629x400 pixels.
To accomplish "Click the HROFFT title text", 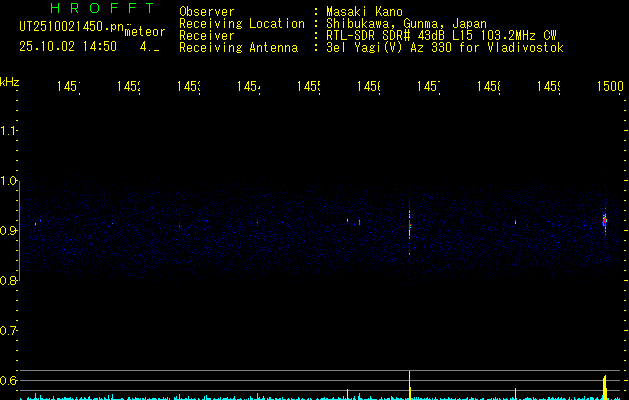I will [102, 8].
